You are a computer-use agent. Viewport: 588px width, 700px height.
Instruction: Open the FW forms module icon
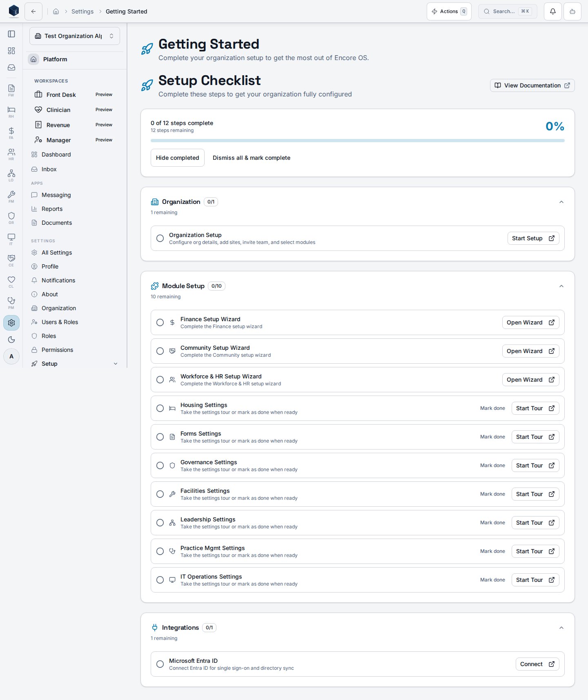11,90
